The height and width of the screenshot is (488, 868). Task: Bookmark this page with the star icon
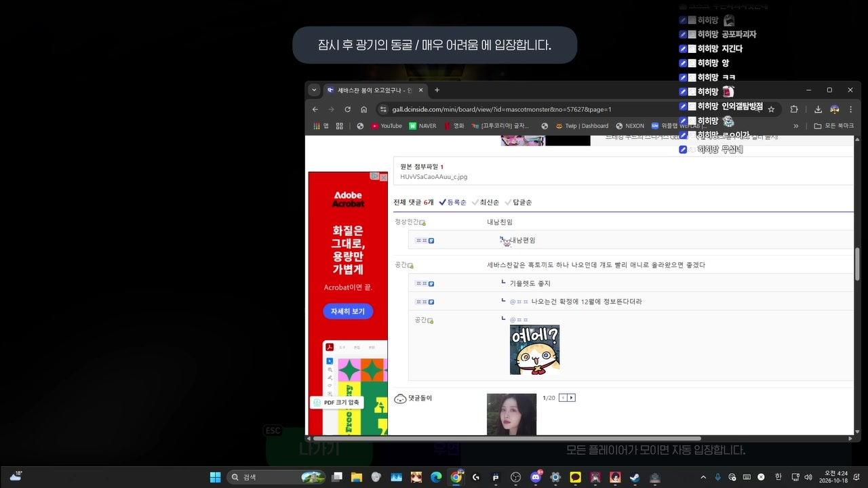[771, 109]
